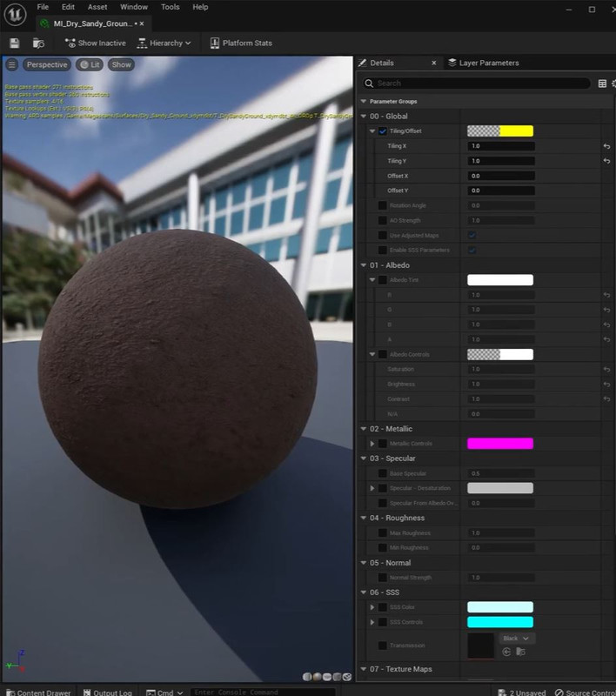
Task: Enable the Normal Strength override checkbox
Action: [383, 578]
